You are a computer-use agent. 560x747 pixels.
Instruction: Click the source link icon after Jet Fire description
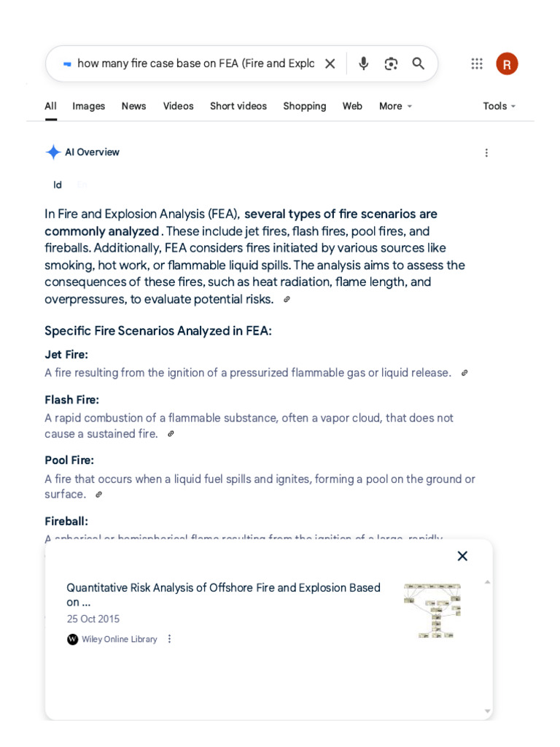click(x=464, y=373)
